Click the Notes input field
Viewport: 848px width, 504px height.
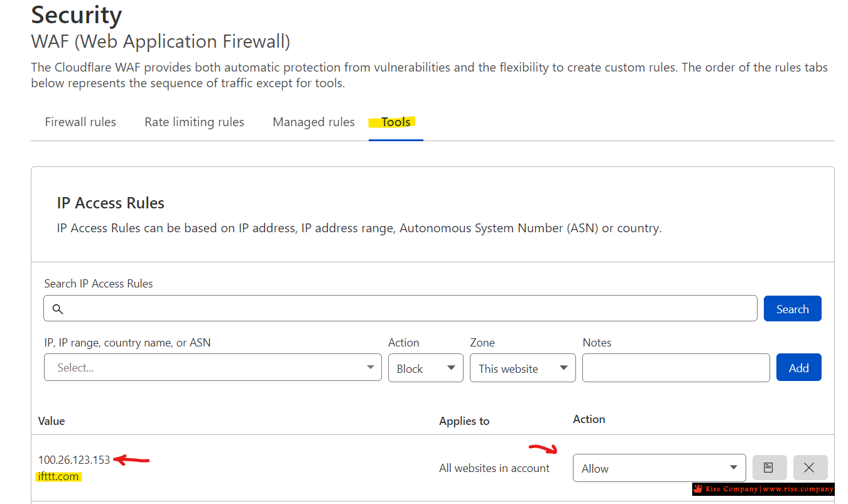[x=676, y=368]
